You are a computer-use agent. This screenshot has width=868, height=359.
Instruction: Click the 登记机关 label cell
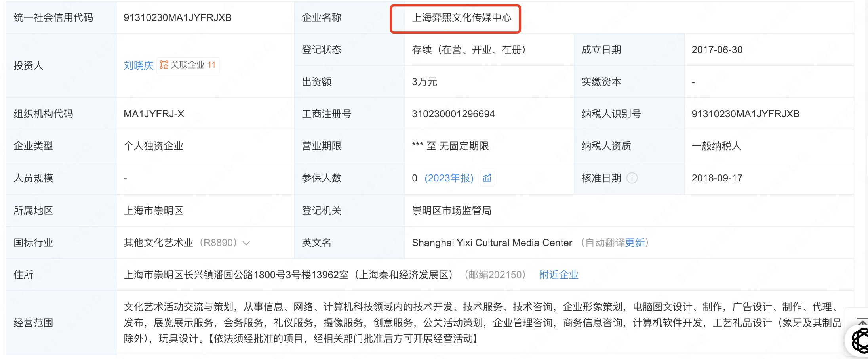[349, 210]
